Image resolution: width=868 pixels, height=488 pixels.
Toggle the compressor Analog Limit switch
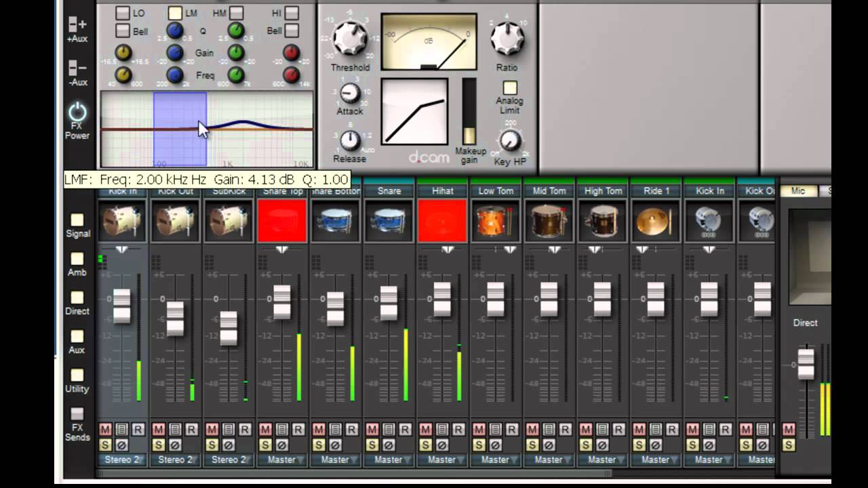pos(510,88)
